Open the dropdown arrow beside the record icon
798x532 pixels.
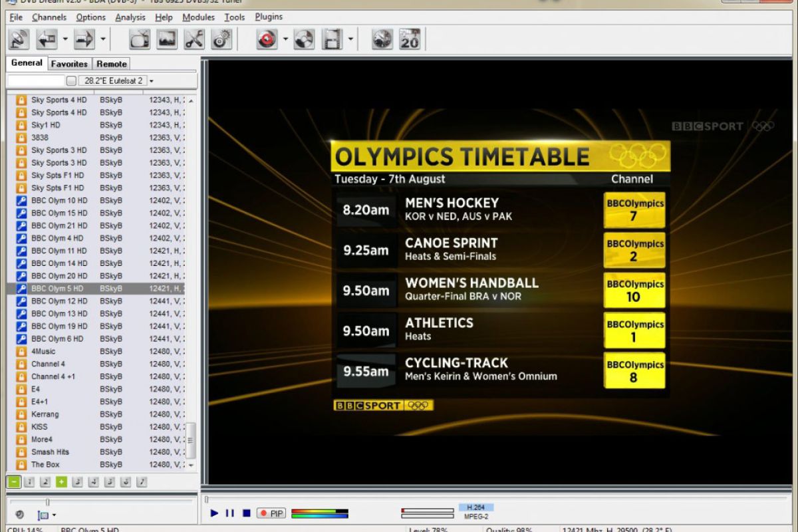coord(285,40)
